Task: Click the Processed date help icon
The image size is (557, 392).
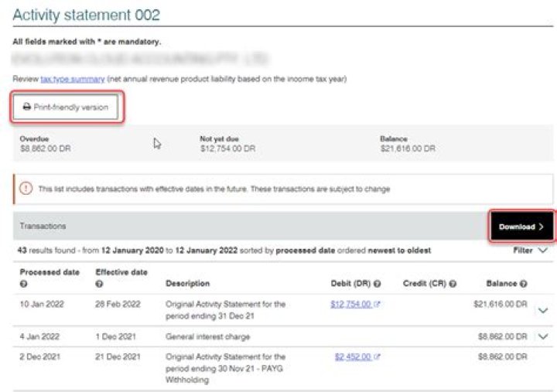Action: 22,284
